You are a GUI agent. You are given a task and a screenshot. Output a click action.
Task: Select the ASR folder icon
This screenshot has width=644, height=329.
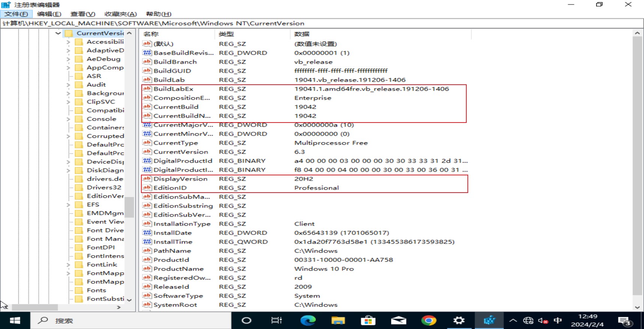(x=79, y=76)
